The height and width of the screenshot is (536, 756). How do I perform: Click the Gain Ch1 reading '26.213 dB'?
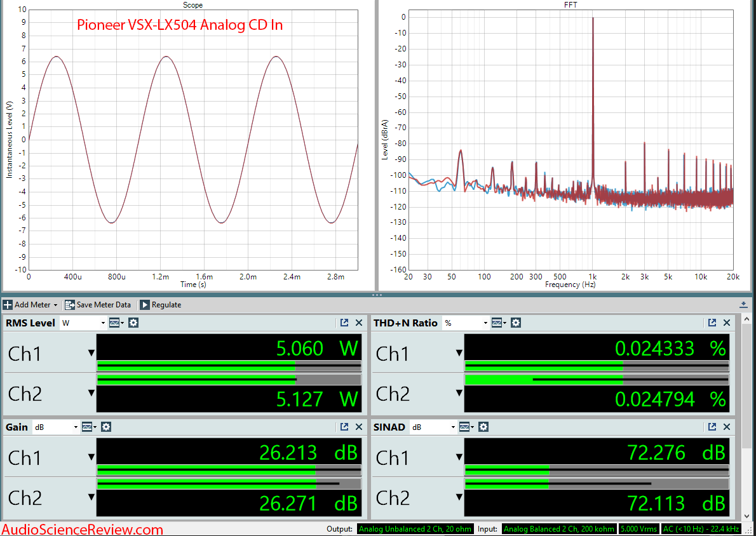click(309, 452)
